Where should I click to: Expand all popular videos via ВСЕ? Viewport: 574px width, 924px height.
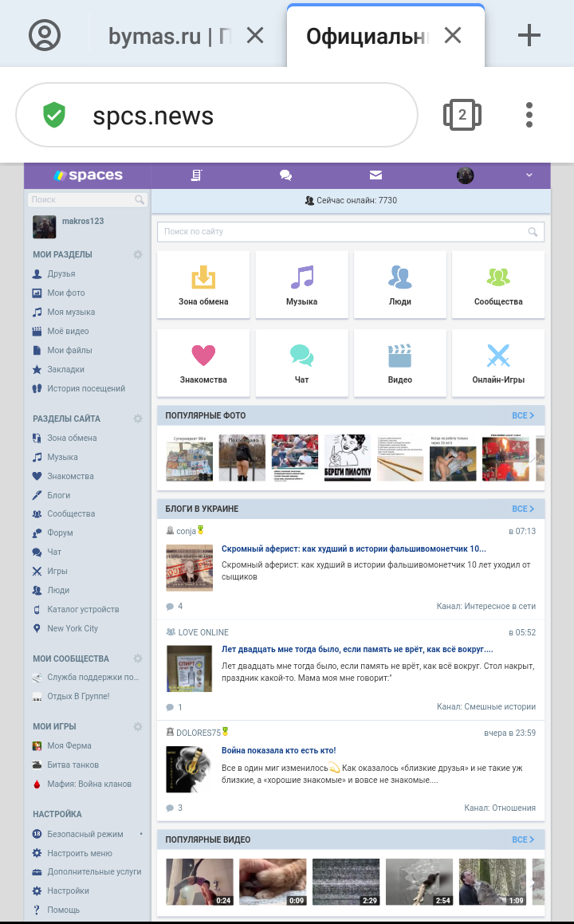pos(523,840)
